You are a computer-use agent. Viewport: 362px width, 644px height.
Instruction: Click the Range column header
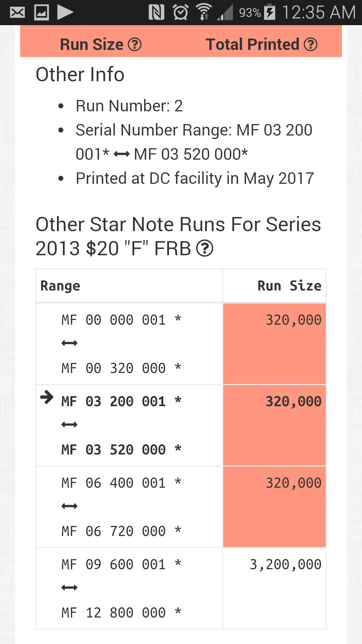[x=60, y=286]
